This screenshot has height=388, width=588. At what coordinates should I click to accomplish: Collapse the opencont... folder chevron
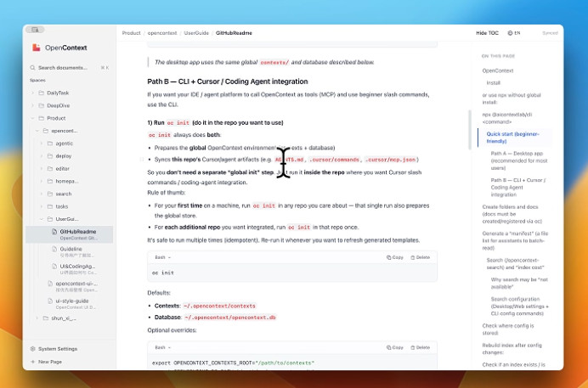coord(37,131)
